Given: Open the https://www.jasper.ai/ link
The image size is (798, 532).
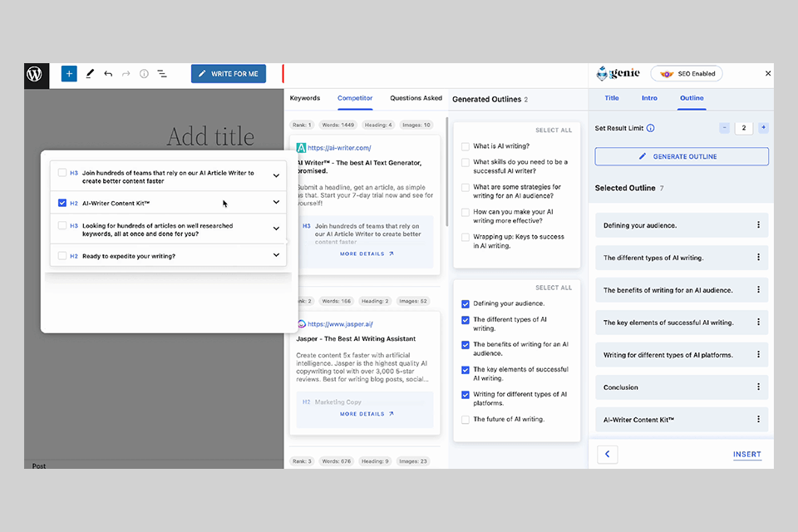Looking at the screenshot, I should tap(341, 324).
